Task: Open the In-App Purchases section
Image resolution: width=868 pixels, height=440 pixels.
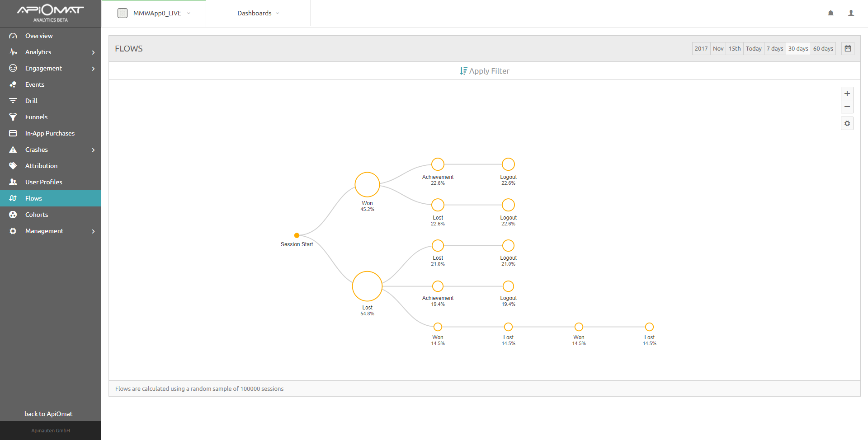Action: click(x=50, y=133)
